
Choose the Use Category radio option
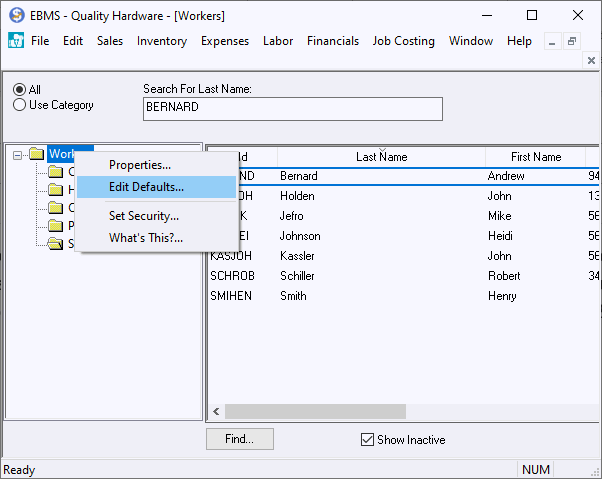[x=20, y=105]
